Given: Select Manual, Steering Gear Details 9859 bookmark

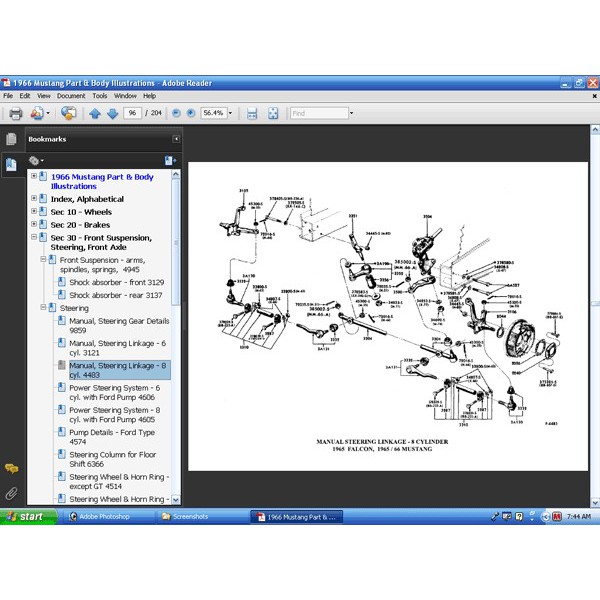Looking at the screenshot, I should pyautogui.click(x=119, y=326).
